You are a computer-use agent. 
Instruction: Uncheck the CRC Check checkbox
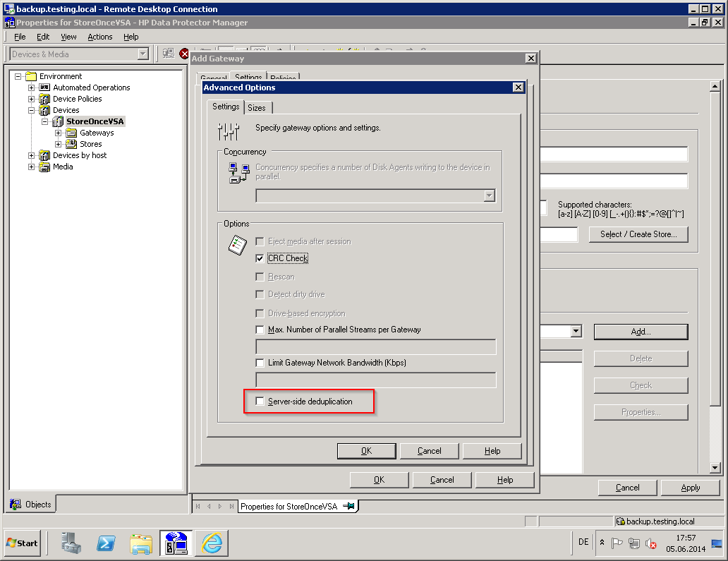pyautogui.click(x=260, y=258)
